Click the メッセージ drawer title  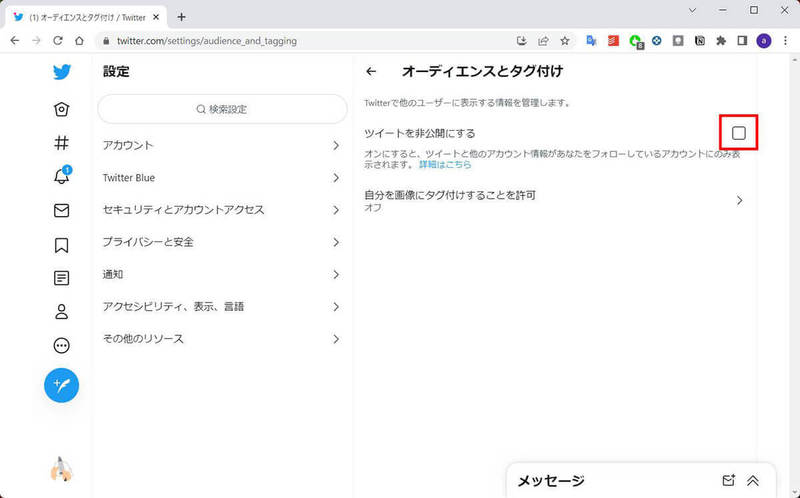551,481
